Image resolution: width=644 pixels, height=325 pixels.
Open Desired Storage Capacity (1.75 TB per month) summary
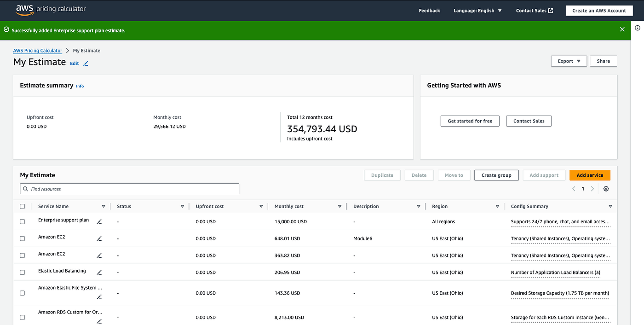[x=560, y=293]
